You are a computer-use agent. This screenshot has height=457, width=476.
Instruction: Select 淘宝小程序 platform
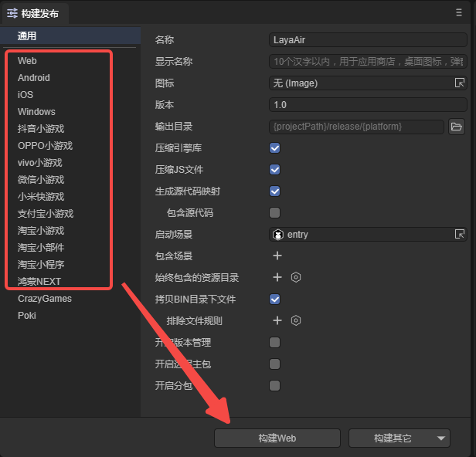pyautogui.click(x=41, y=265)
